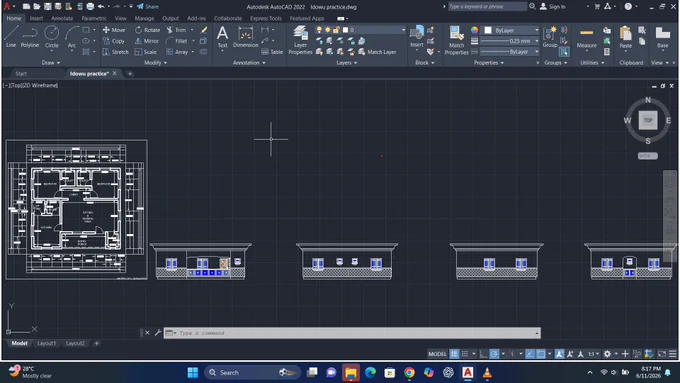680x383 pixels.
Task: Activate the Stretch command
Action: click(x=116, y=52)
